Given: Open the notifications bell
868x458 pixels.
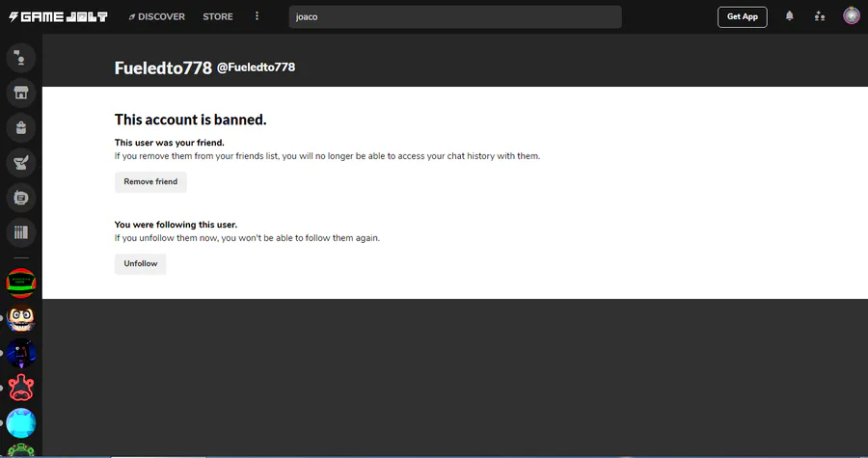Looking at the screenshot, I should click(x=789, y=16).
